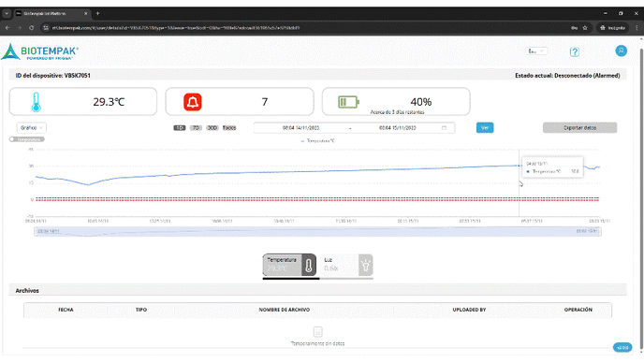Click the blue Ver button
This screenshot has height=362, width=644.
(485, 127)
